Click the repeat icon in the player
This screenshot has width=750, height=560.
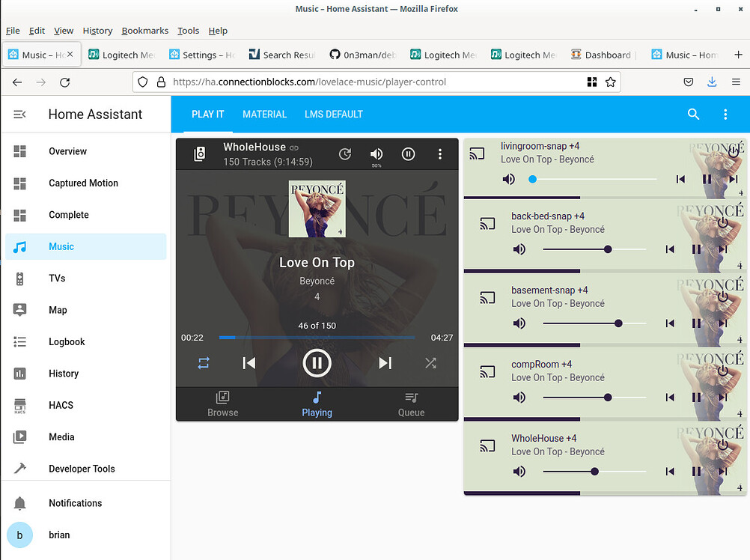click(203, 363)
